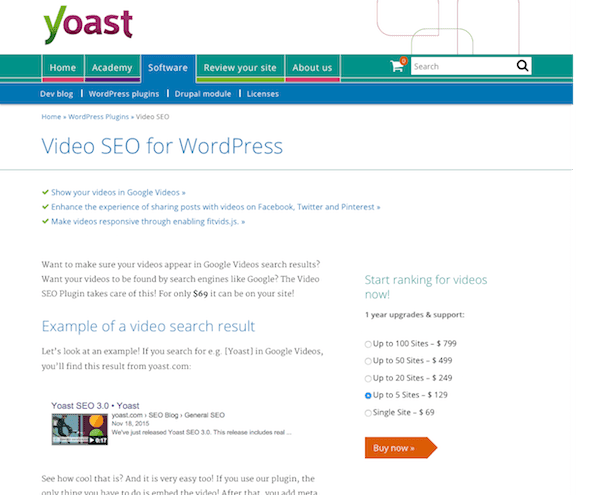Focus the Search input field

463,66
